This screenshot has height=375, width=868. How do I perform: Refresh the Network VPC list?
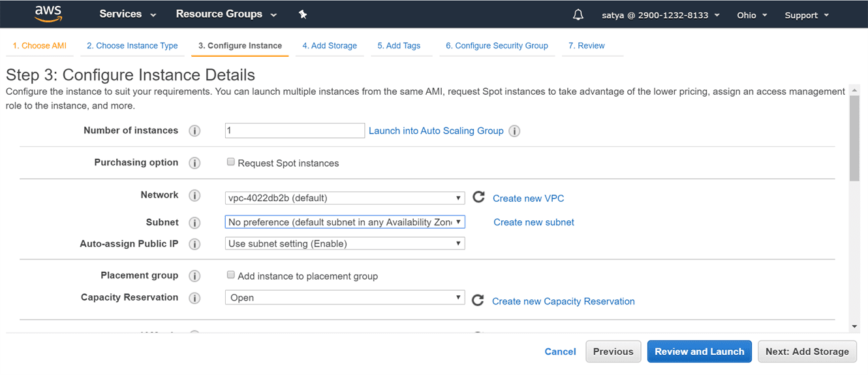[478, 197]
